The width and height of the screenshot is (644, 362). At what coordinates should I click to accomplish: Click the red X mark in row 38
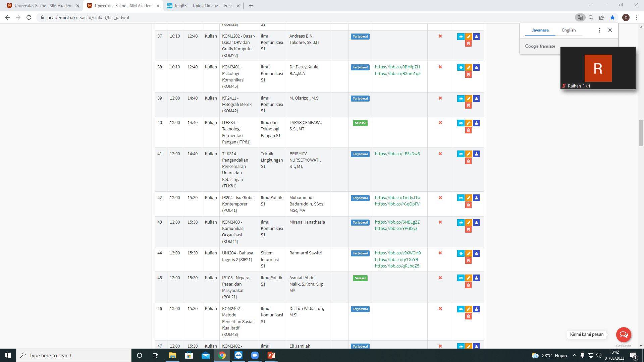click(x=440, y=67)
